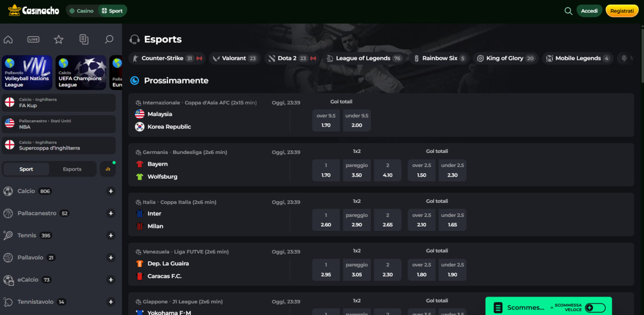Select the Counter-Strike tab
Image resolution: width=644 pixels, height=315 pixels.
(167, 58)
